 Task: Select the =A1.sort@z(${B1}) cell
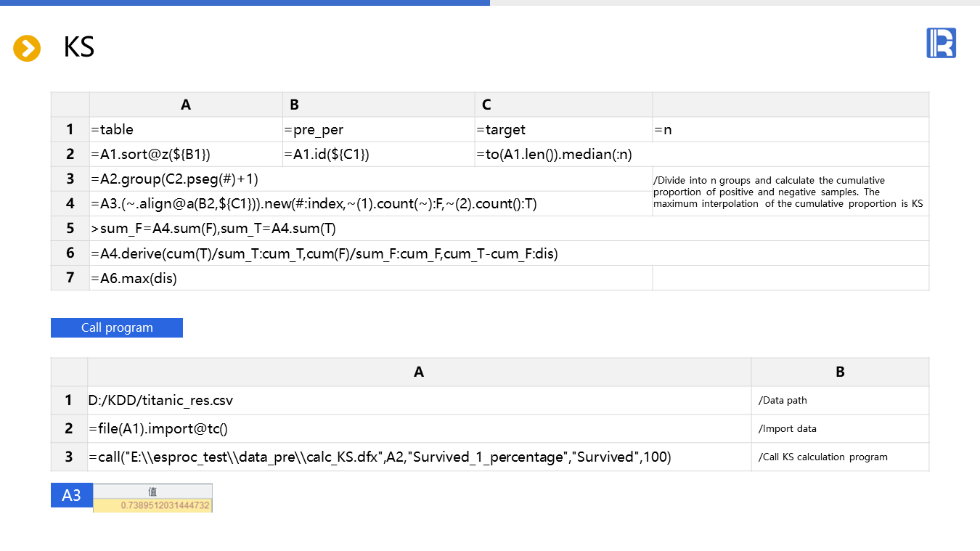pyautogui.click(x=185, y=155)
